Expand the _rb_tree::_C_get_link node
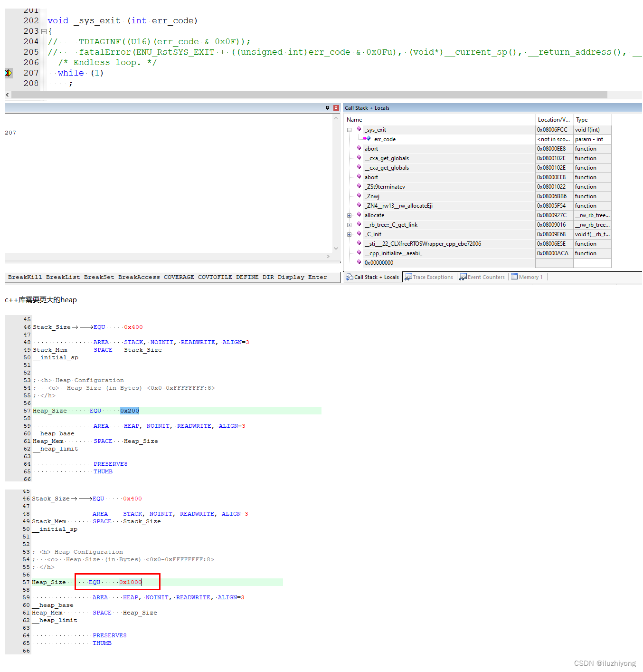 pyautogui.click(x=350, y=224)
